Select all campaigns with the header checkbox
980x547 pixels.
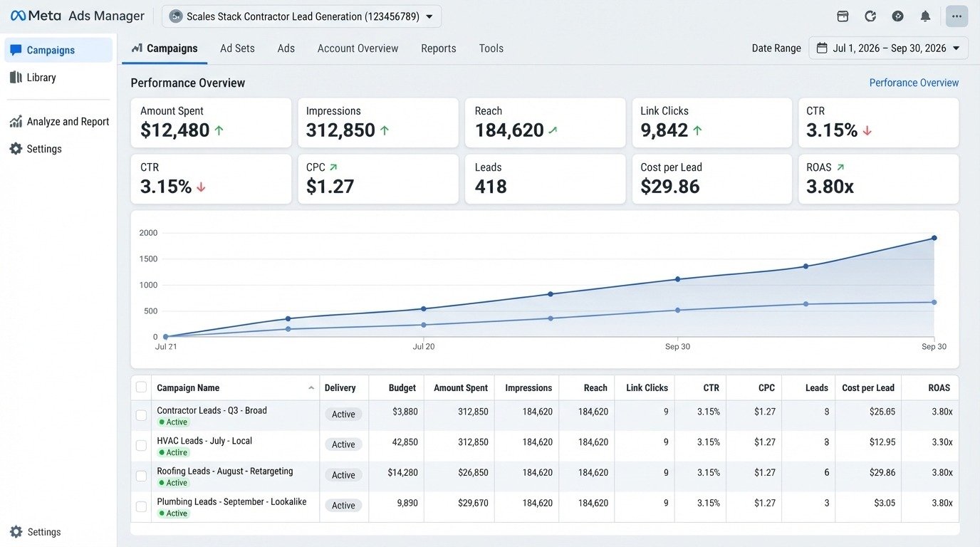pyautogui.click(x=141, y=387)
